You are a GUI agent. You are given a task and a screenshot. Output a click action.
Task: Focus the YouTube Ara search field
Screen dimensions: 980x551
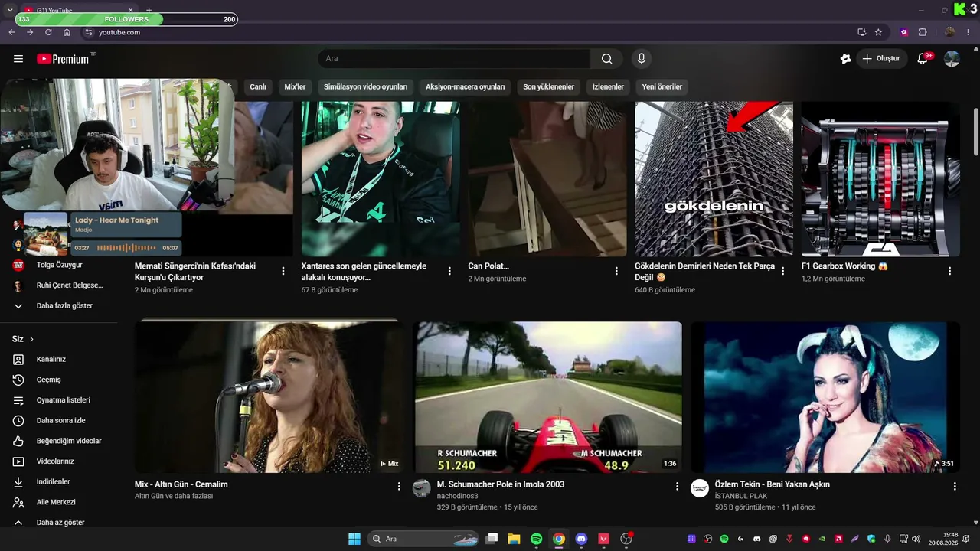click(x=455, y=59)
